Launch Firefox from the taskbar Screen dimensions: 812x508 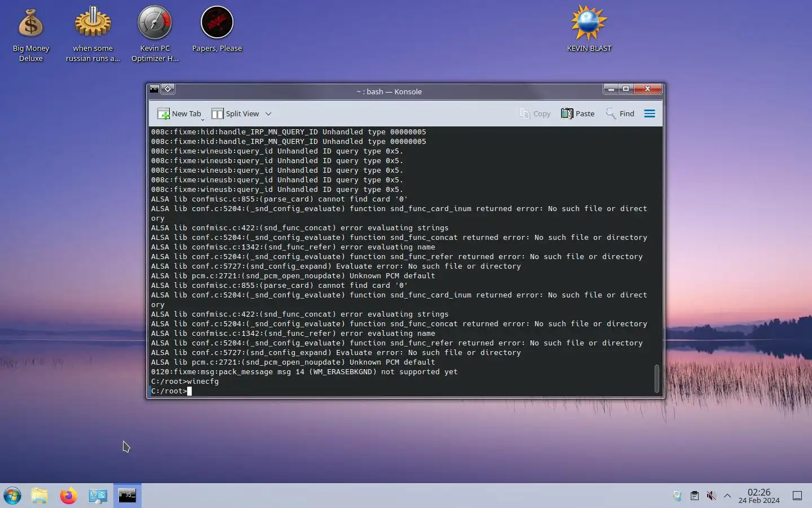coord(69,496)
